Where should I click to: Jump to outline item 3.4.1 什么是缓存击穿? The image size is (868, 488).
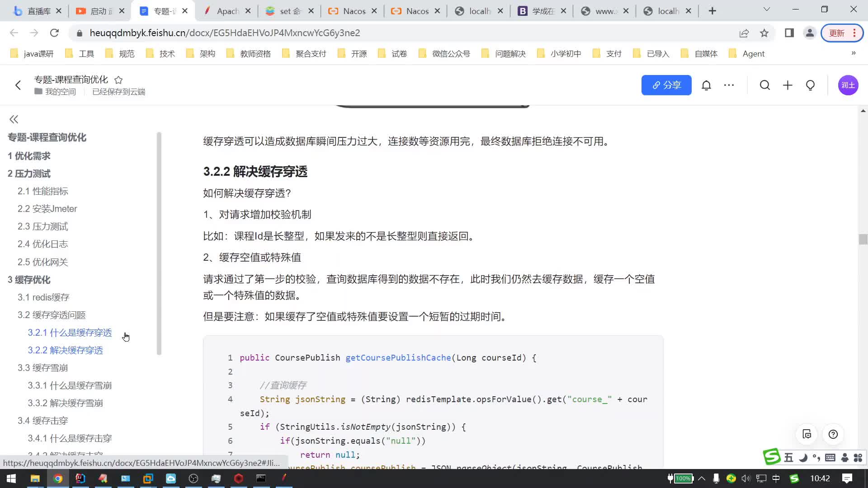pyautogui.click(x=70, y=438)
